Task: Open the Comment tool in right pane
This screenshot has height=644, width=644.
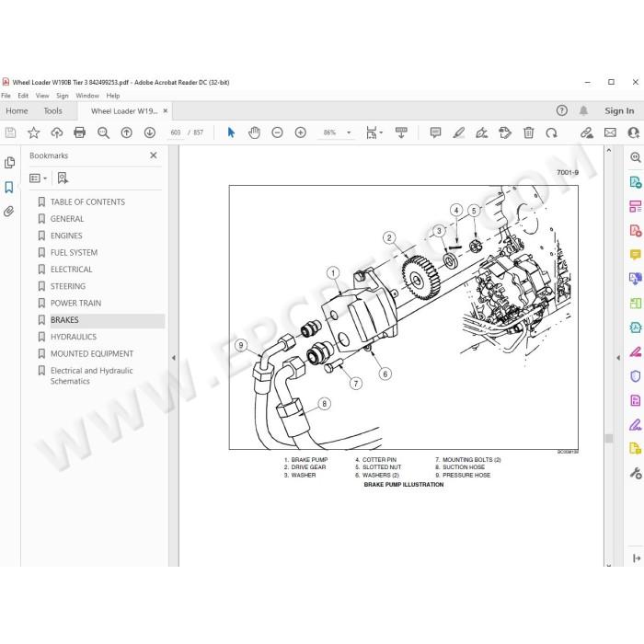Action: [636, 255]
